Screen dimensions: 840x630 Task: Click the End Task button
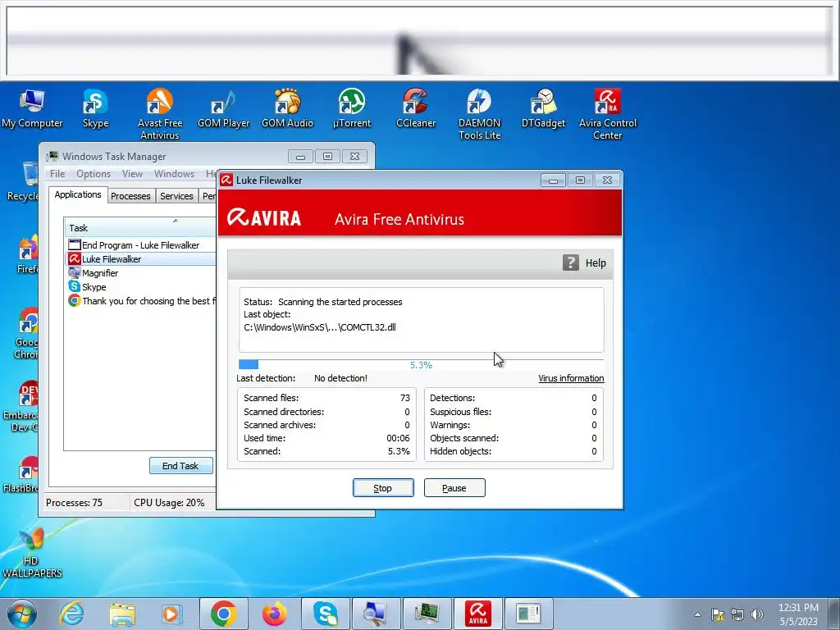[x=180, y=466]
